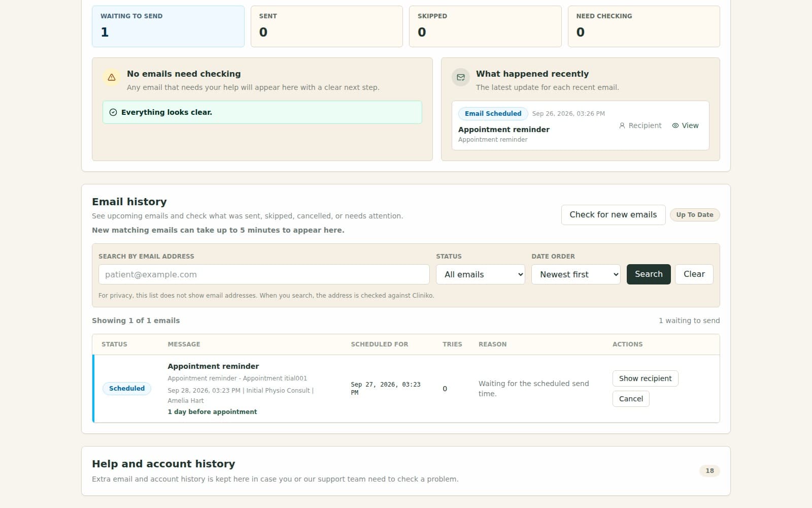Click the person icon next to Recipient
The image size is (812, 508).
(x=622, y=125)
